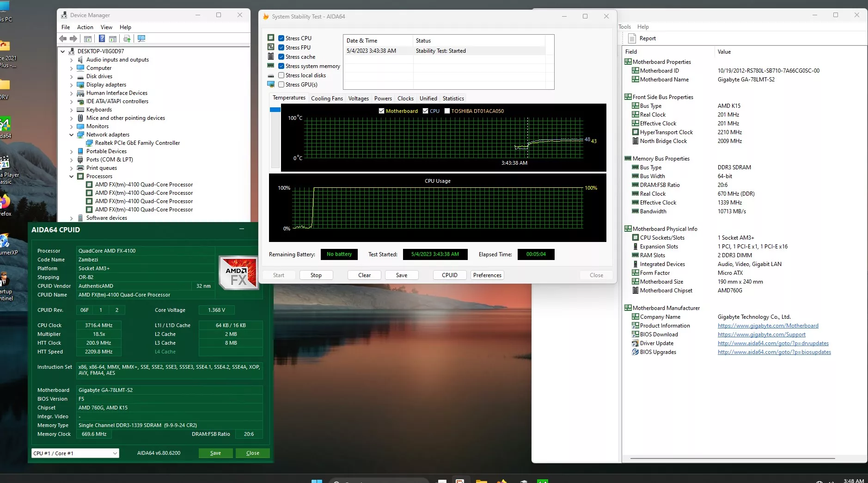Click the North Bridge Clock chip icon
This screenshot has height=483, width=868.
coord(636,141)
